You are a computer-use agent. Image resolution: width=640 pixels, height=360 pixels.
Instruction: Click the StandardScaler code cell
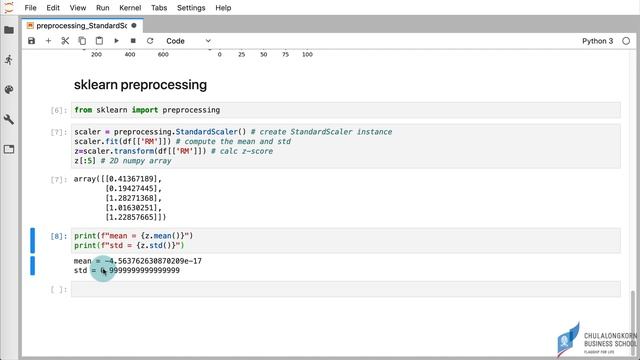pyautogui.click(x=345, y=146)
